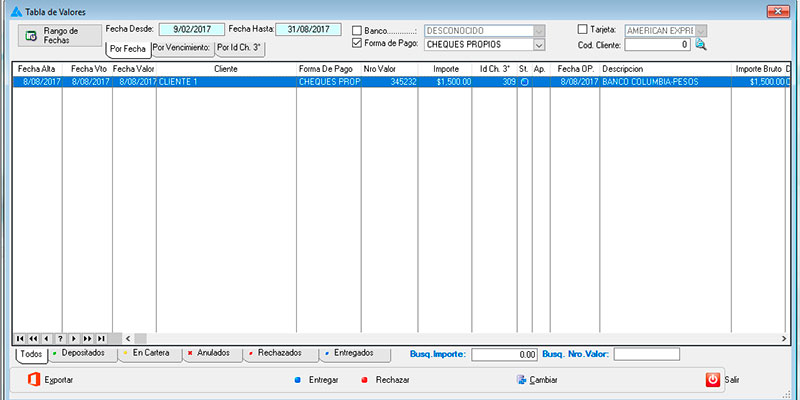800x400 pixels.
Task: Open the Fecha Desde date picker
Action: [x=191, y=29]
